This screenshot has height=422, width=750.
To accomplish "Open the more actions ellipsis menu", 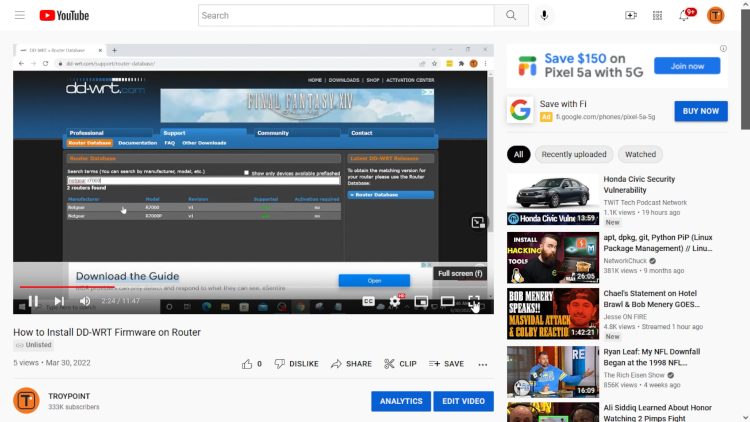I will (483, 364).
